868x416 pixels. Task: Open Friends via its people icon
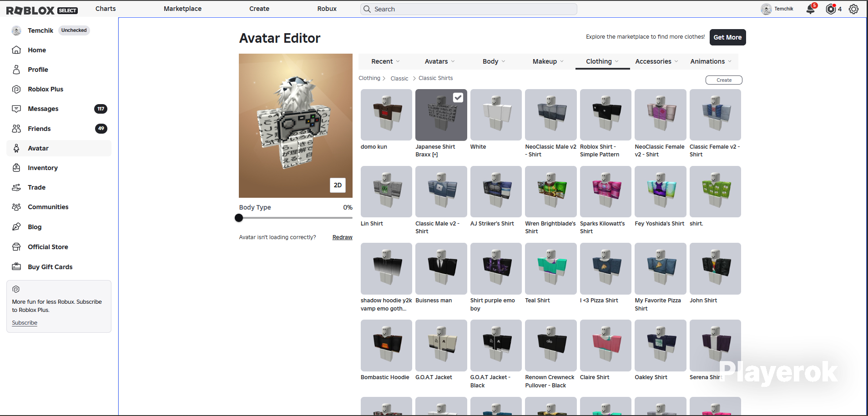[x=16, y=129]
